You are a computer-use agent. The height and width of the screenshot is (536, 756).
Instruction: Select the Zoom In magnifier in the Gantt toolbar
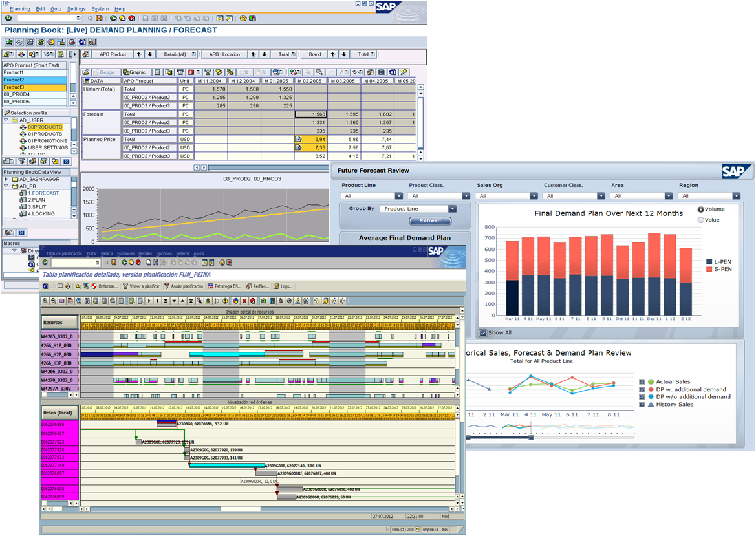pyautogui.click(x=45, y=301)
